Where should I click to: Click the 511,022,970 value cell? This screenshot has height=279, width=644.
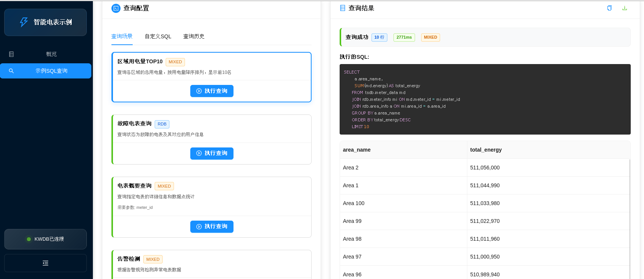pos(549,221)
